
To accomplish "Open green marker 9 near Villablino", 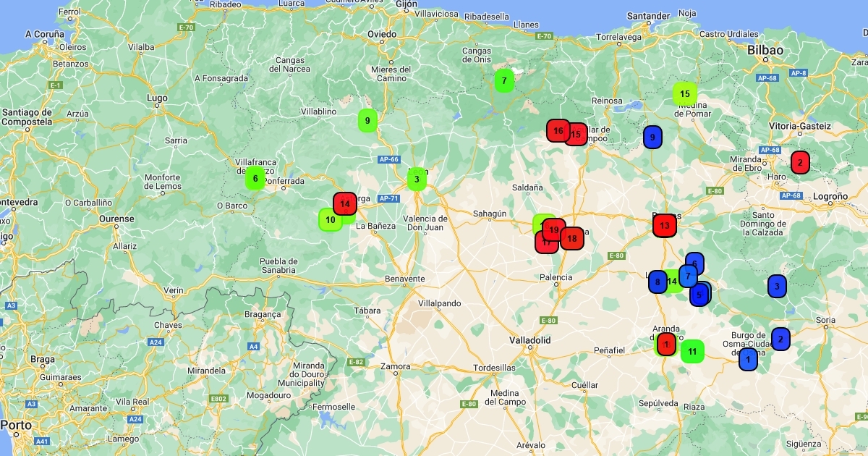I will (x=367, y=121).
